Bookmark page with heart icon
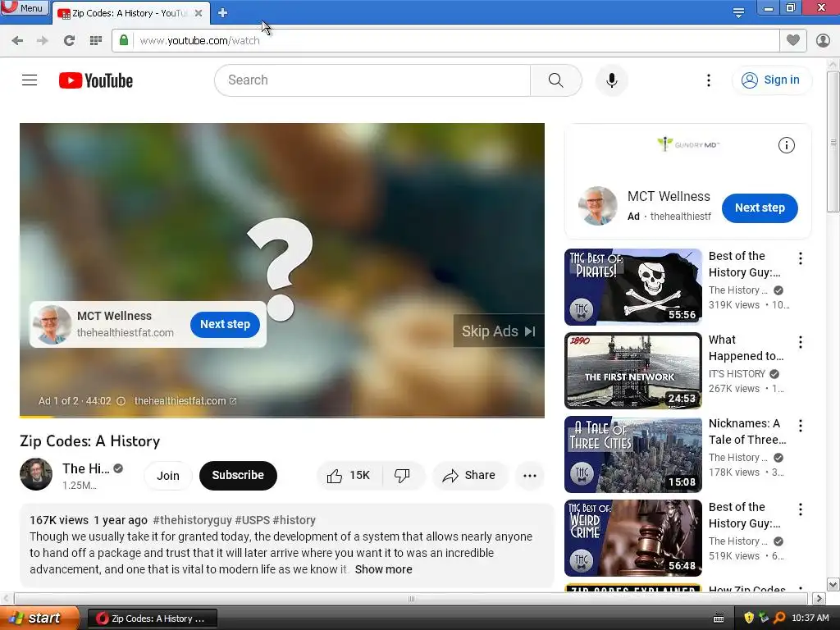The width and height of the screenshot is (840, 630). 793,40
